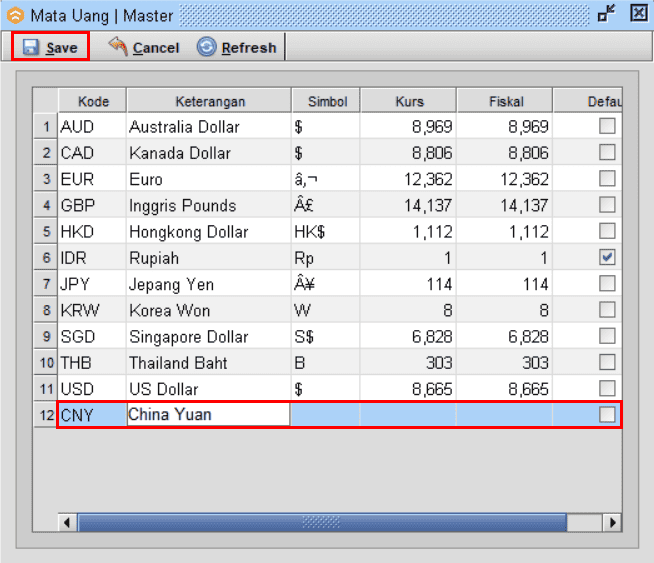Click the Cancel undo arrow icon
This screenshot has height=563, width=654.
(118, 46)
